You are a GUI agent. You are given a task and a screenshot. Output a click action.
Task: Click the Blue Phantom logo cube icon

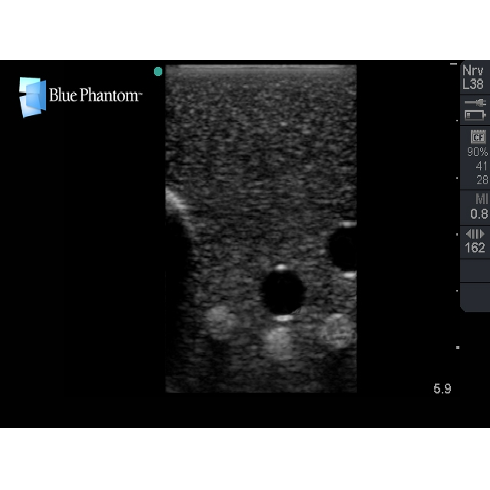click(x=32, y=97)
